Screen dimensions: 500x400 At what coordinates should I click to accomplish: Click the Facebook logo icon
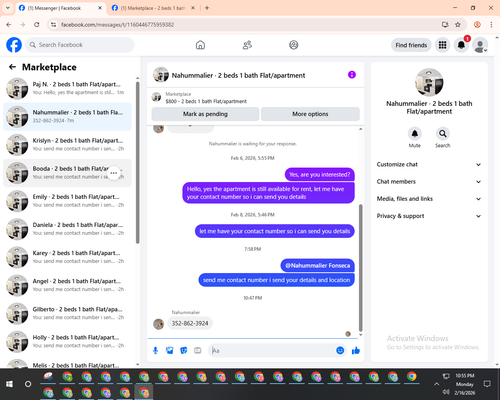tap(14, 45)
